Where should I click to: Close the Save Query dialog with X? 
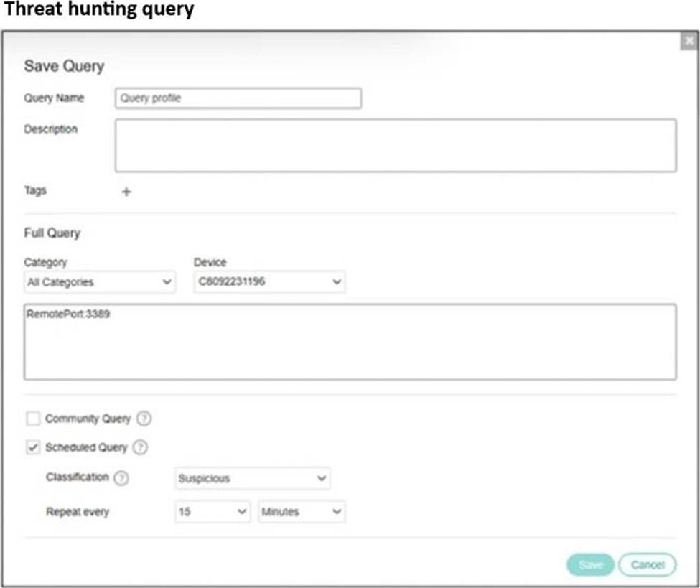click(x=689, y=42)
